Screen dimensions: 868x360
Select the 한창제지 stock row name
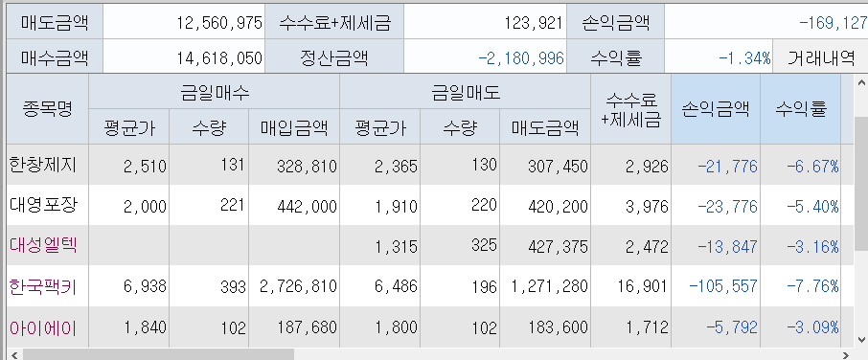coord(42,165)
